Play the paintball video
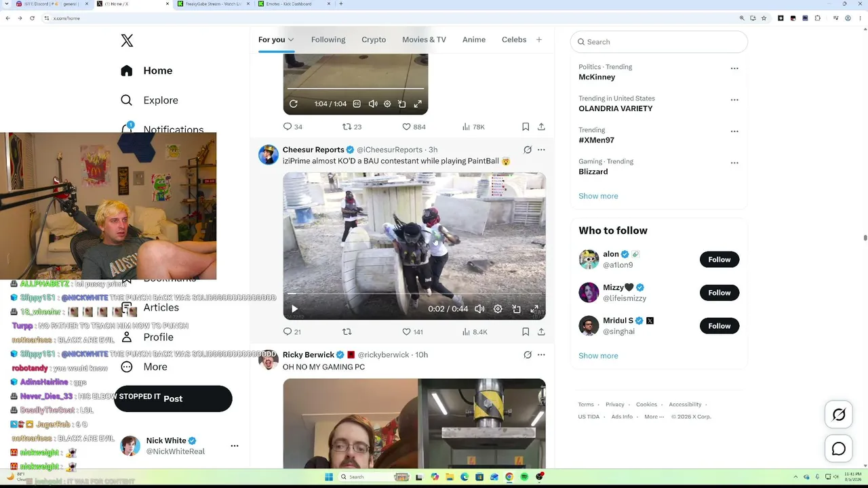Image resolution: width=868 pixels, height=488 pixels. pos(294,309)
